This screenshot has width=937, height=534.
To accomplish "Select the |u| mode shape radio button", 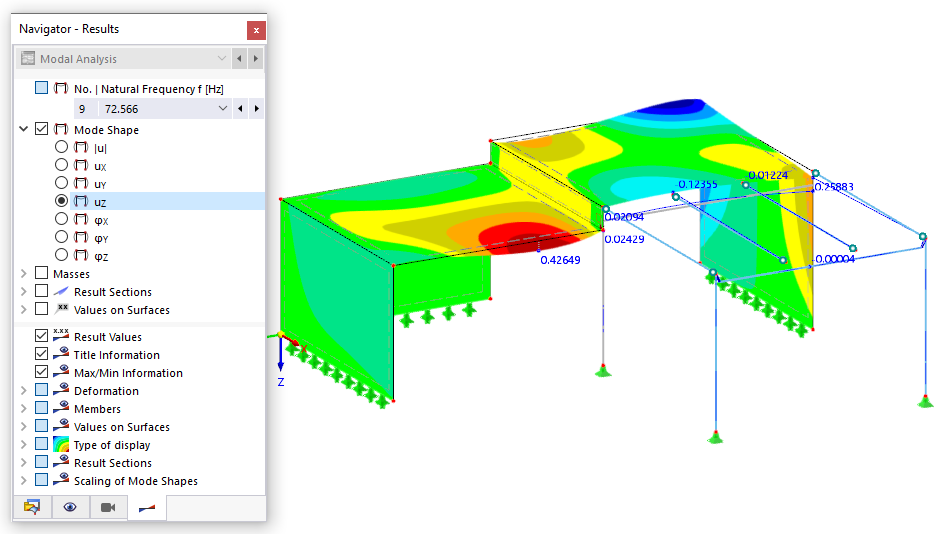I will [61, 147].
